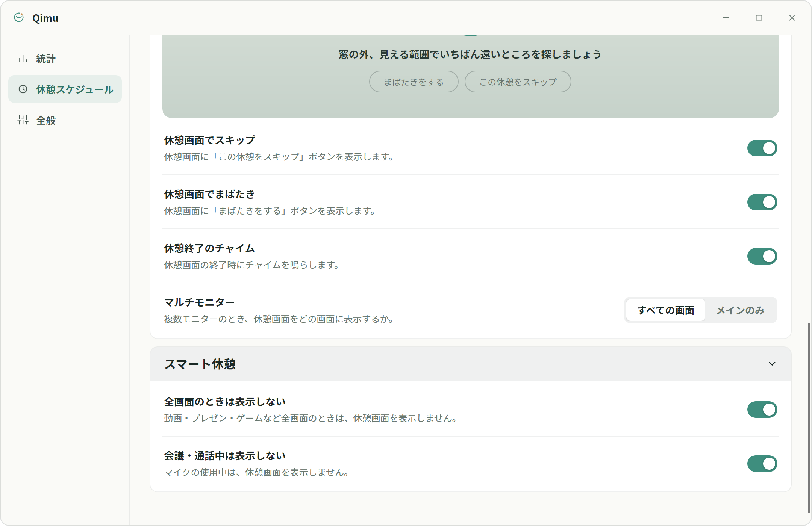Screen dimensions: 812x526
Task: Toggle 全画面のときは表示しない switch
Action: coord(762,410)
